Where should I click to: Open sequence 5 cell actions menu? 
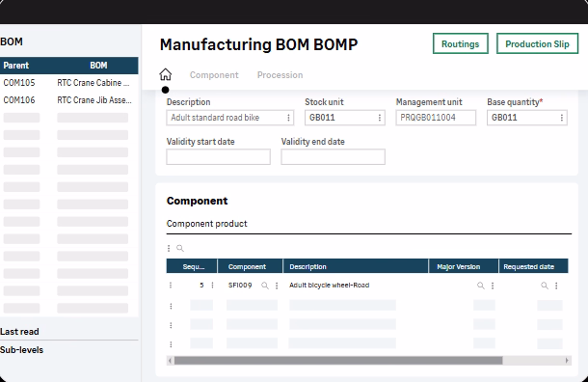coord(212,286)
